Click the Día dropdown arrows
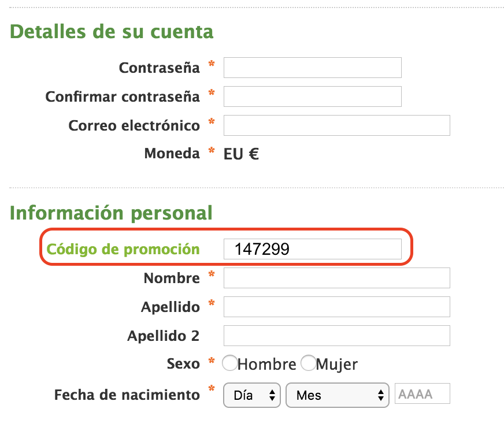 point(272,395)
